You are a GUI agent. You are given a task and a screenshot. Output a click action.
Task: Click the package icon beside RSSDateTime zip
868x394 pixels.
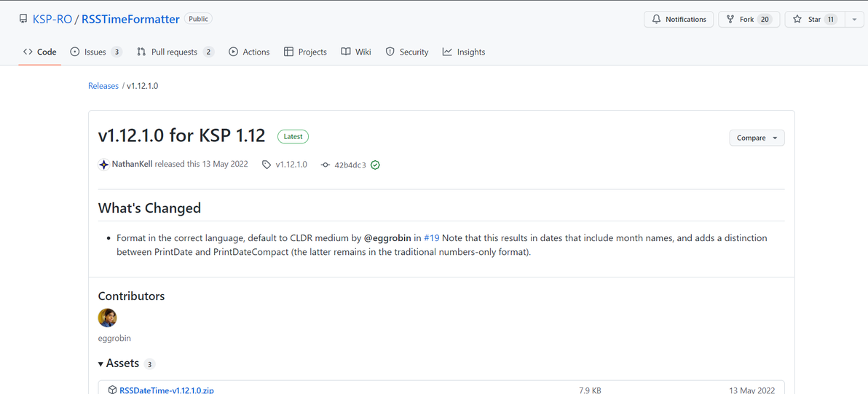[x=112, y=390]
